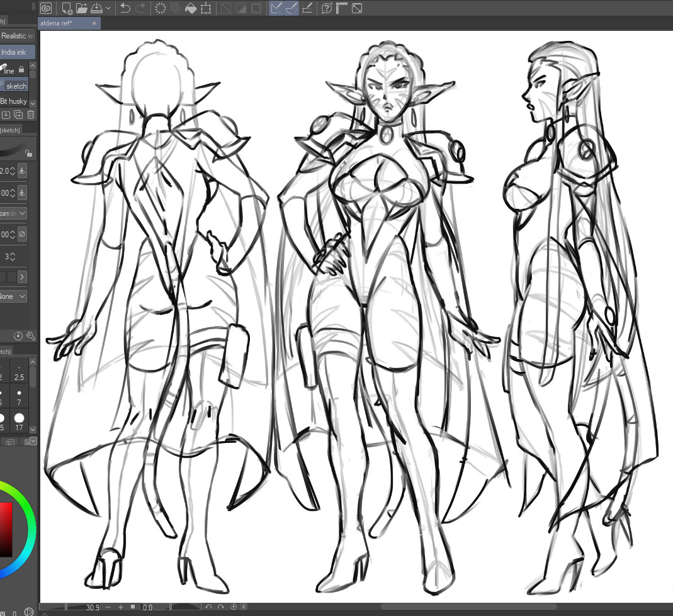Open Clip Studio launcher icon
Image resolution: width=673 pixels, height=616 pixels.
click(46, 8)
